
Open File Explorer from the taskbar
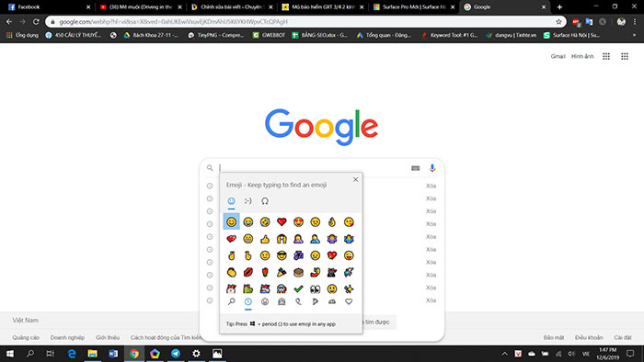(x=92, y=354)
